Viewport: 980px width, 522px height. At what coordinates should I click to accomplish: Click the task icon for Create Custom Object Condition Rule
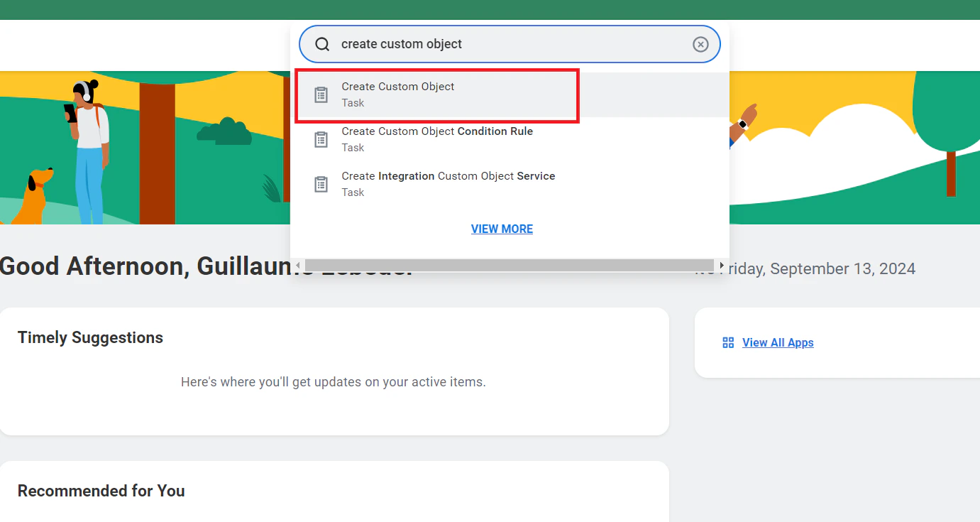point(321,139)
